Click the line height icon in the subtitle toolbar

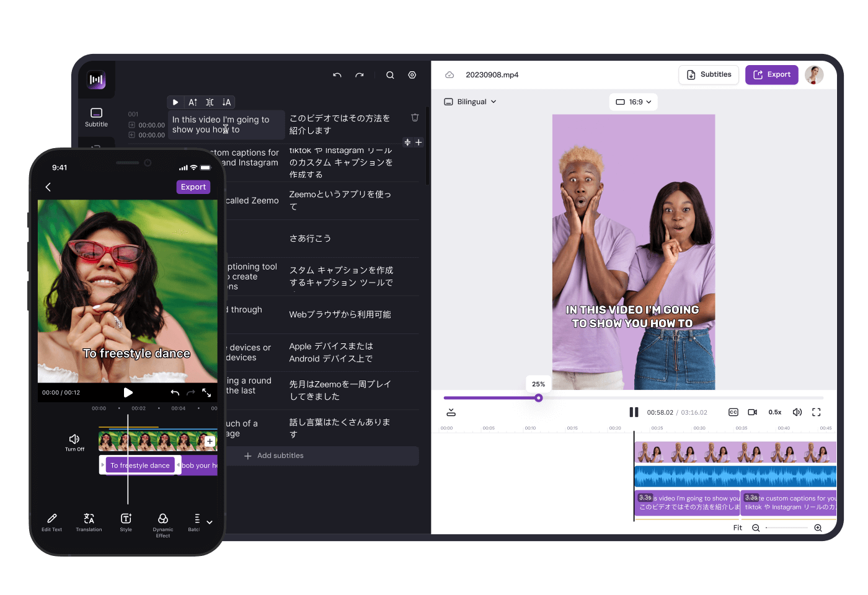tap(226, 102)
